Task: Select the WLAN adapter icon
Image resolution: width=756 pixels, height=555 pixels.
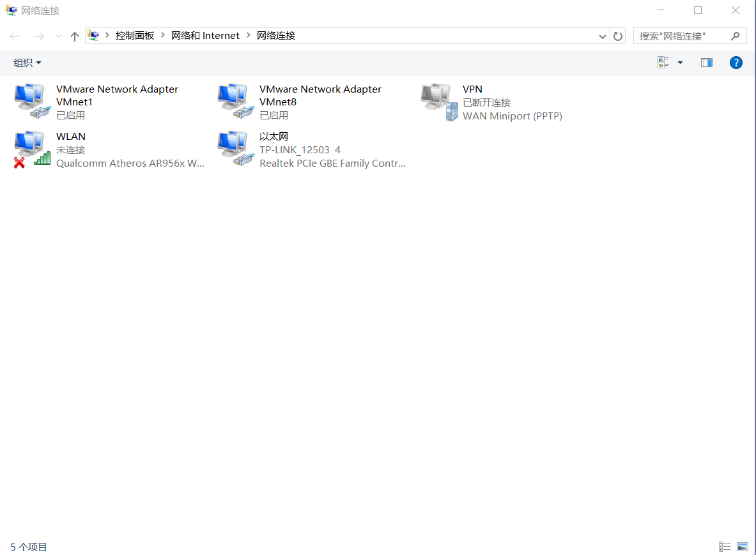Action: 33,149
